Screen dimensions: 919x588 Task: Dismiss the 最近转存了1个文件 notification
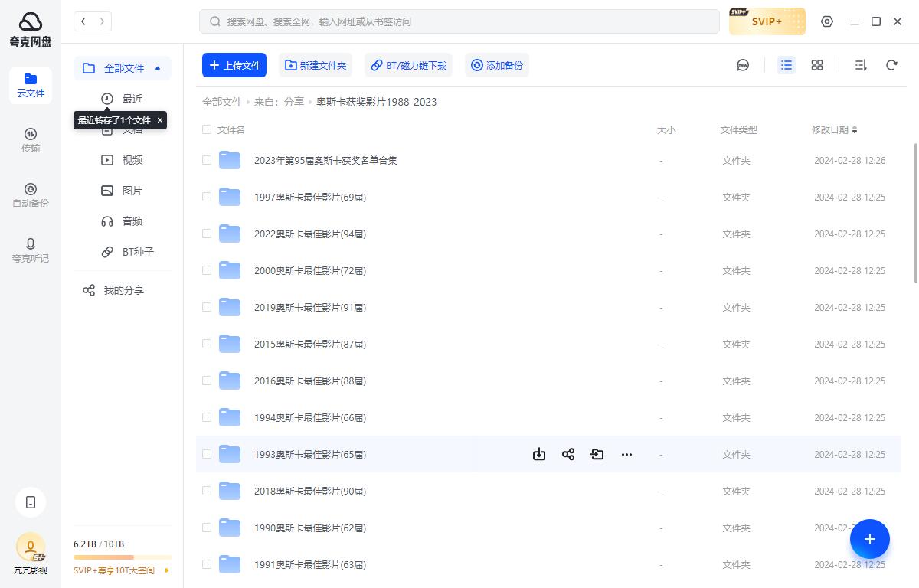(159, 120)
